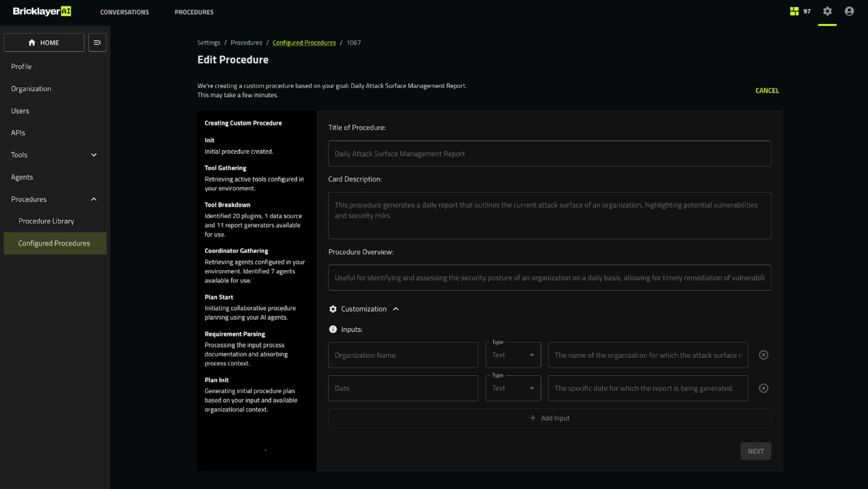The image size is (868, 489).
Task: Click the Title of Procedure text field
Action: coord(549,154)
